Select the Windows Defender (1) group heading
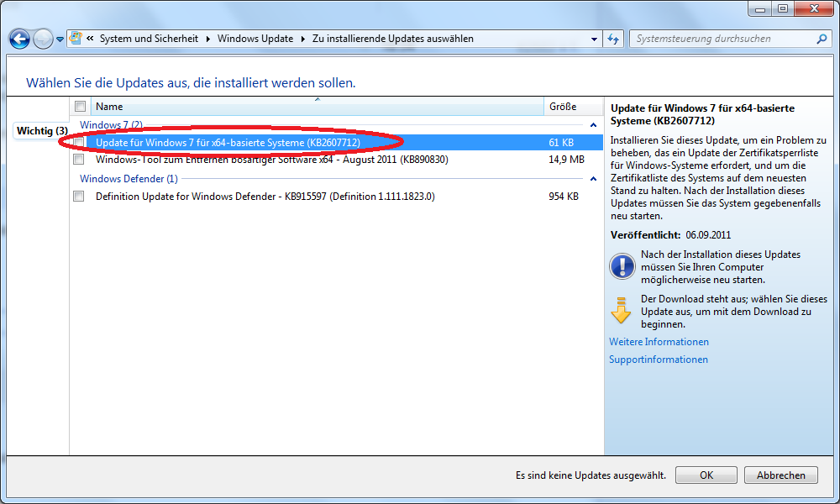Image resolution: width=840 pixels, height=504 pixels. [x=129, y=178]
